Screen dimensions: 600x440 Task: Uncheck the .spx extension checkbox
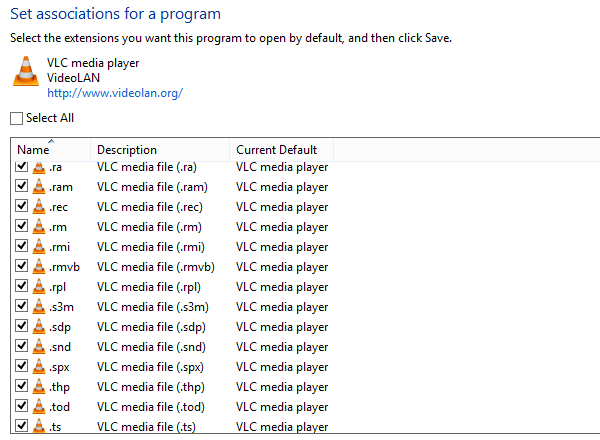21,365
